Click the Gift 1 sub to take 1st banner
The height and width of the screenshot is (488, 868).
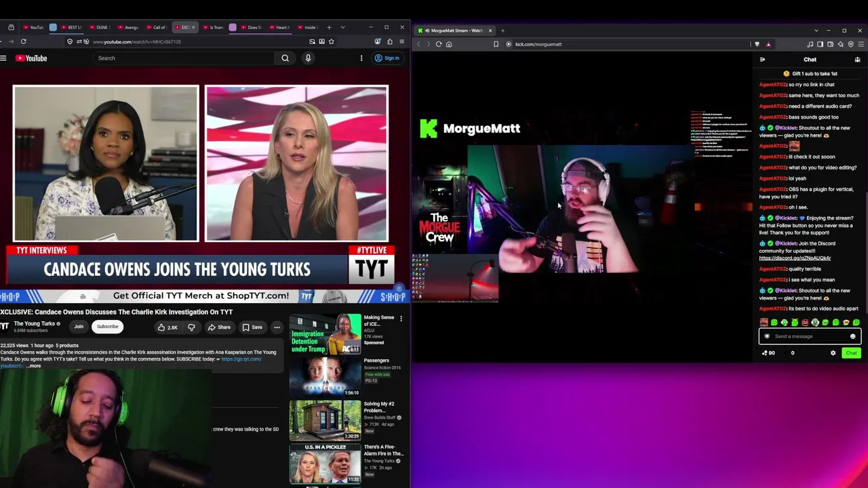click(810, 73)
